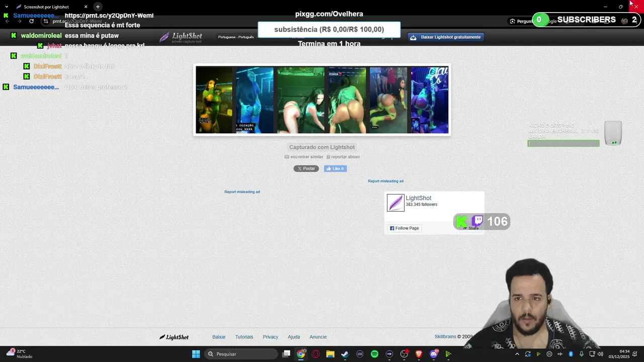Open File Explorer from the taskbar
Image resolution: width=644 pixels, height=362 pixels.
tap(330, 354)
